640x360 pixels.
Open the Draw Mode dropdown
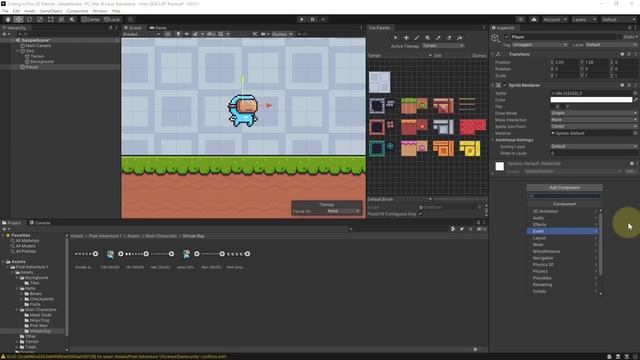594,113
